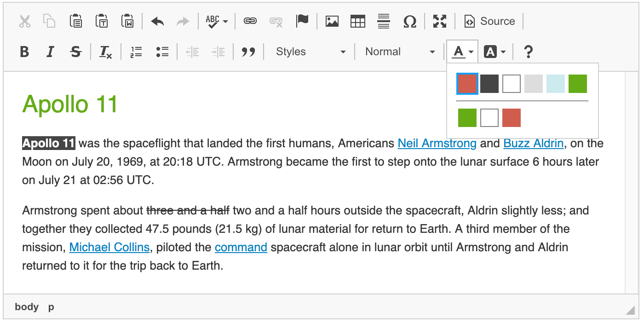Pick the light blue color swatch
The height and width of the screenshot is (323, 644).
(x=556, y=84)
